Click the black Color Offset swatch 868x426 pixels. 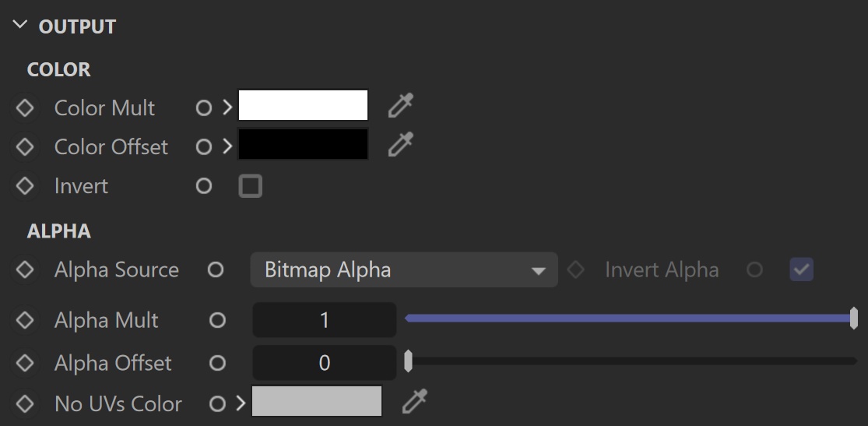303,144
